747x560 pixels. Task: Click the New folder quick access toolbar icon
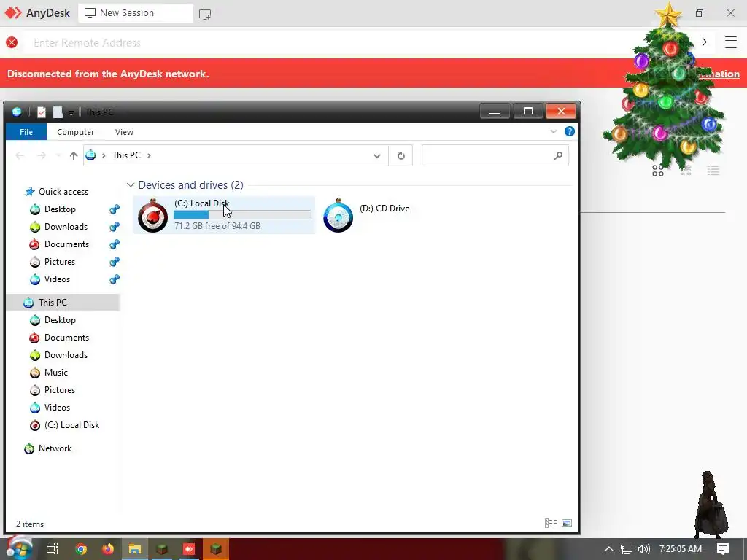point(58,112)
